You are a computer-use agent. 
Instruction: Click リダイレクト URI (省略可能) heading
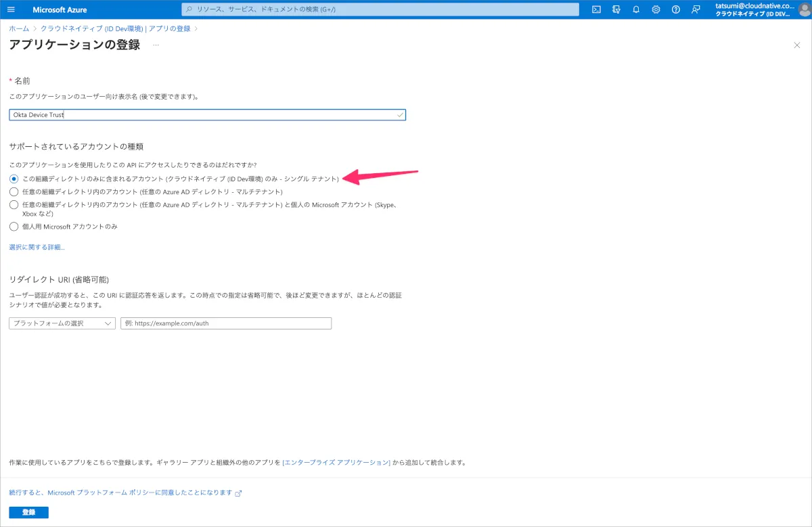(x=59, y=279)
